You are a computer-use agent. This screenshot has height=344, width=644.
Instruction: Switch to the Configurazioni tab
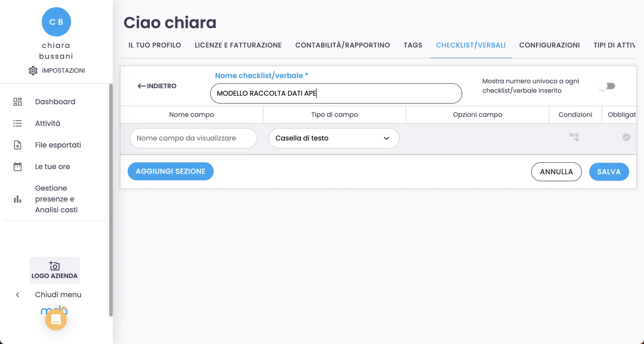click(549, 45)
